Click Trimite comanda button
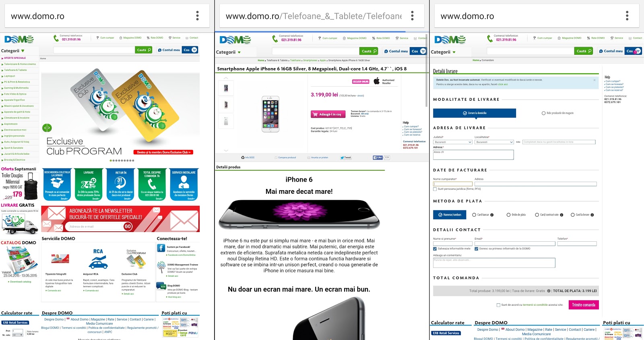This screenshot has height=340, width=644. pos(584,305)
